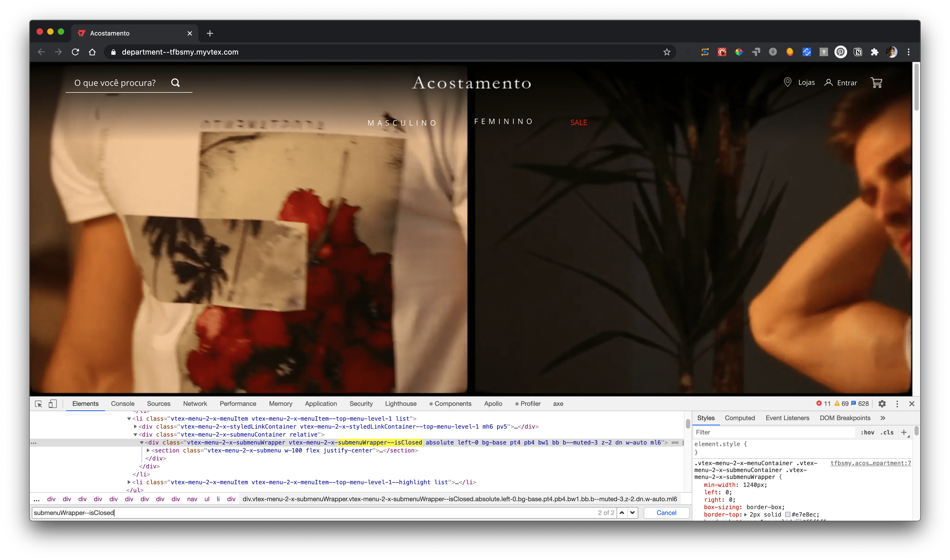Screen dimensions: 950x560
Task: Open the React accessibility extension icon
Action: coord(722,52)
